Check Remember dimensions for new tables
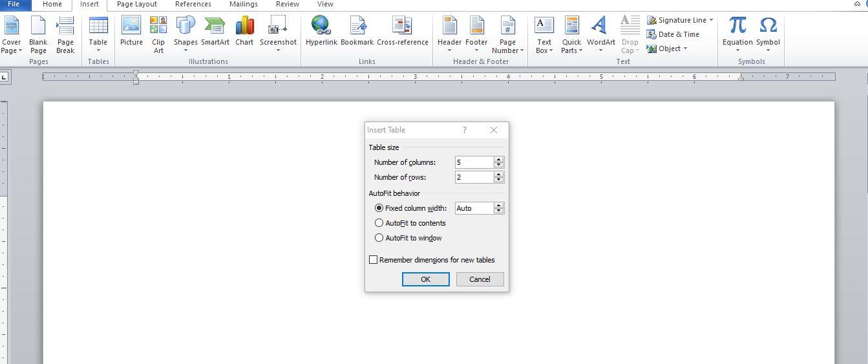Image resolution: width=868 pixels, height=364 pixels. tap(432, 260)
